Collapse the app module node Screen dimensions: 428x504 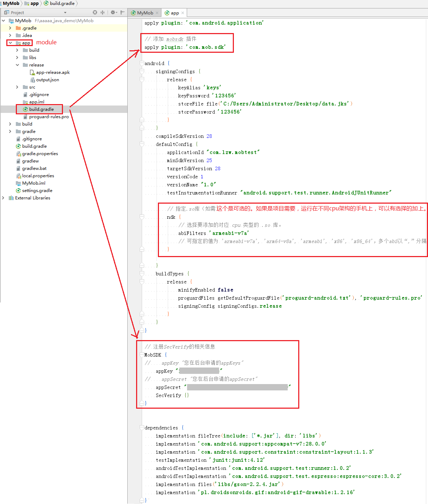coord(11,43)
